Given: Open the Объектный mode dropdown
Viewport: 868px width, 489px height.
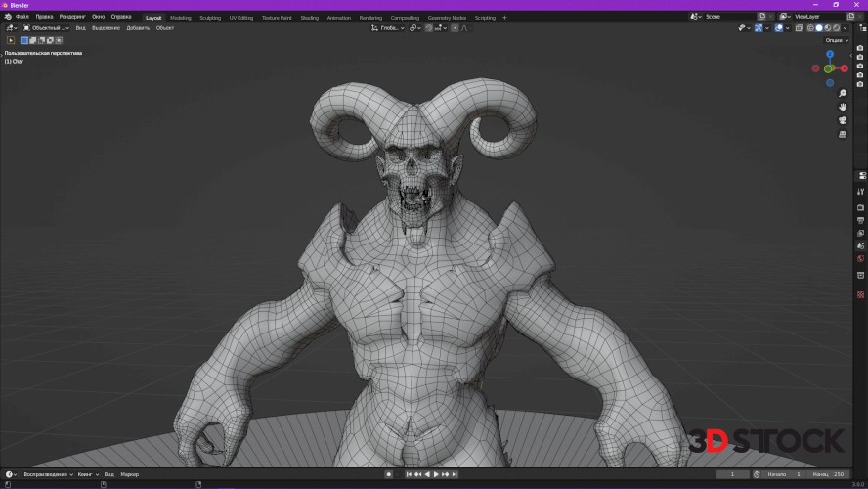Looking at the screenshot, I should click(47, 28).
